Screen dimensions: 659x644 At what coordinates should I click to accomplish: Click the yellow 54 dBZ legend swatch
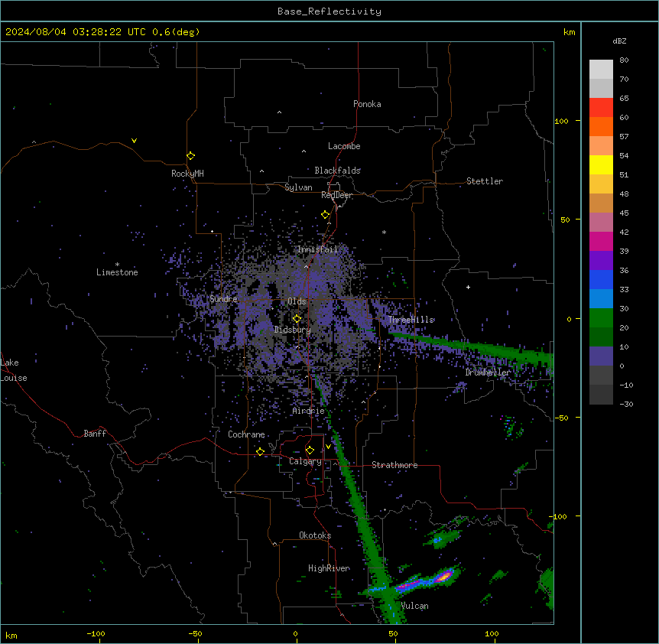(601, 164)
